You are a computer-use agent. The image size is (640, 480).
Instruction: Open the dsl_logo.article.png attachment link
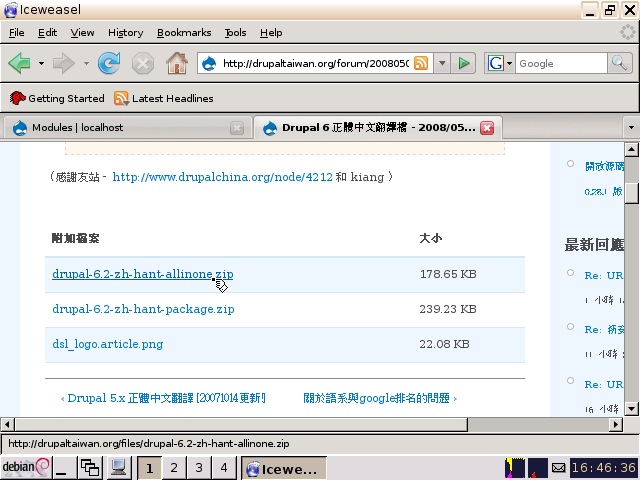[x=107, y=344]
